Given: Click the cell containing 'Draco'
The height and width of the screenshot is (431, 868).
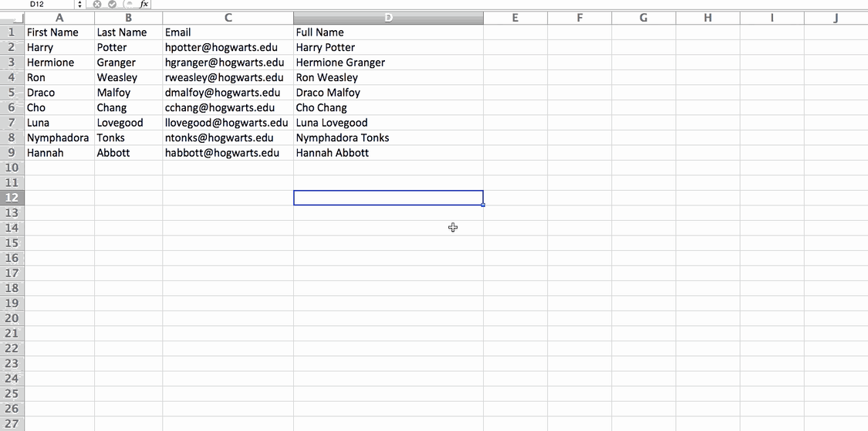Looking at the screenshot, I should pyautogui.click(x=59, y=93).
